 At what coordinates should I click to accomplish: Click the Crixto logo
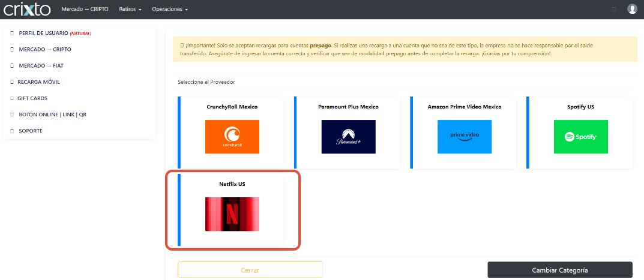(27, 10)
